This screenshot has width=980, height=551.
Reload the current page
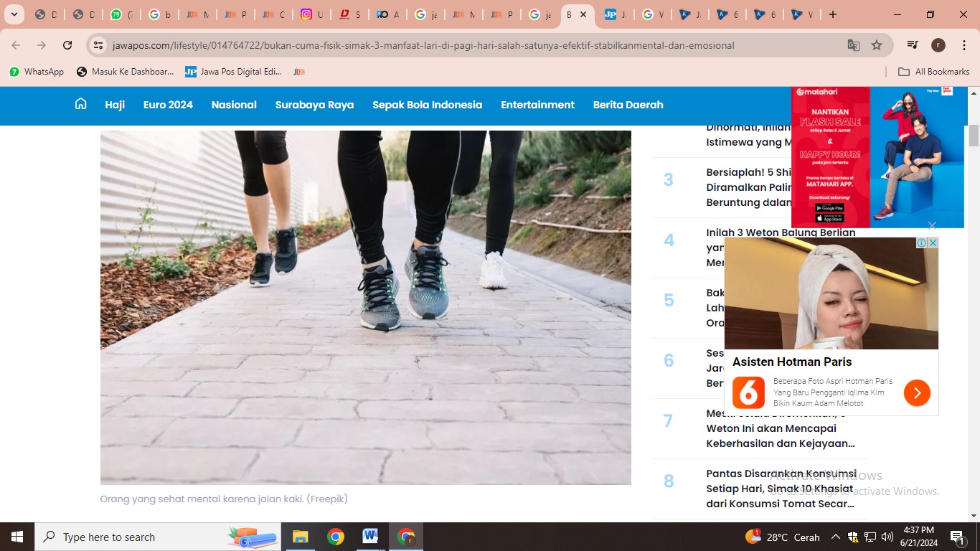67,45
